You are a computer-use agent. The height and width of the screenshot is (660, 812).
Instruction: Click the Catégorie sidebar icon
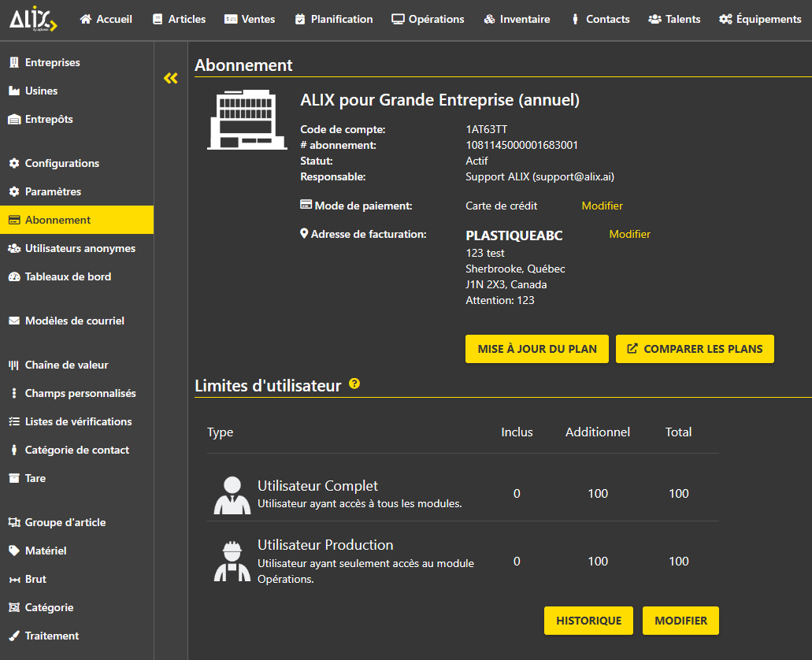tap(14, 607)
